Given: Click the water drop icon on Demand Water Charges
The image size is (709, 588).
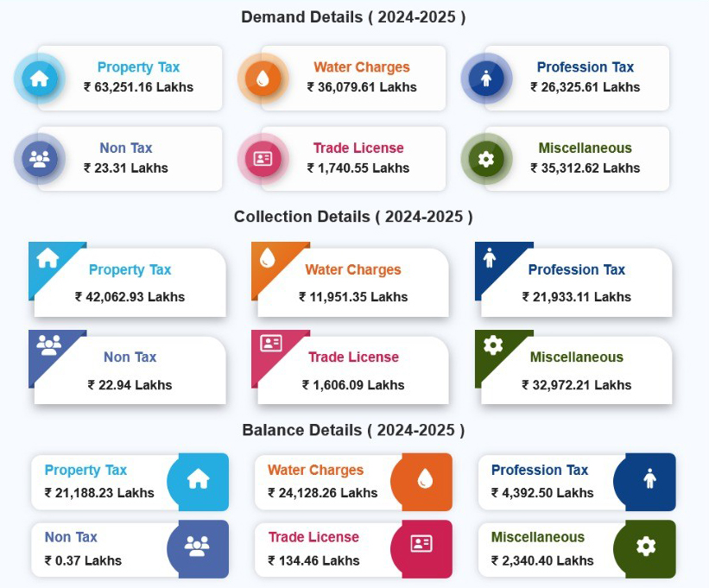Looking at the screenshot, I should tap(263, 79).
